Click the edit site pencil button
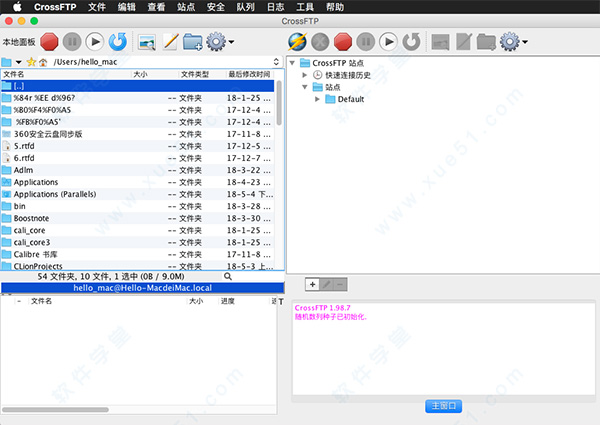 tap(326, 284)
